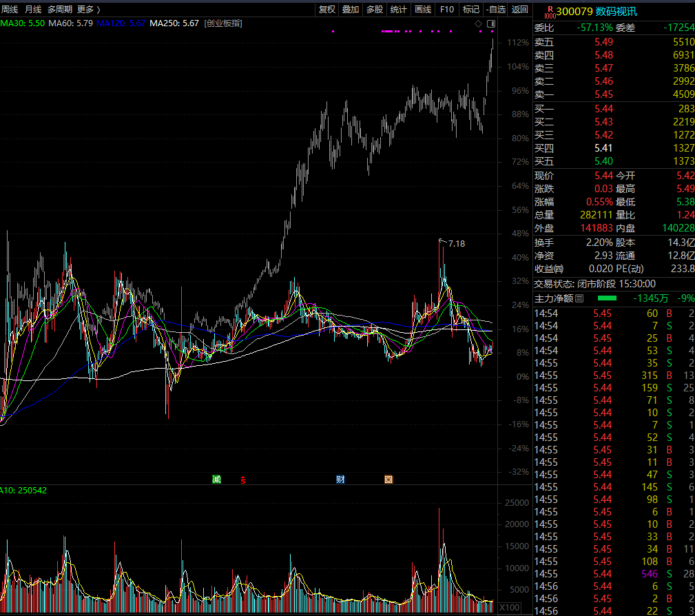
Task: Switch to the 周线 weekly chart tab
Action: click(x=10, y=10)
